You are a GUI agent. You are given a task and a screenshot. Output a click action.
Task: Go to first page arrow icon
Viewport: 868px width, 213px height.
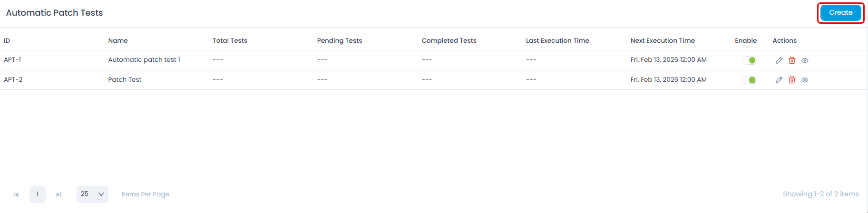(x=16, y=194)
